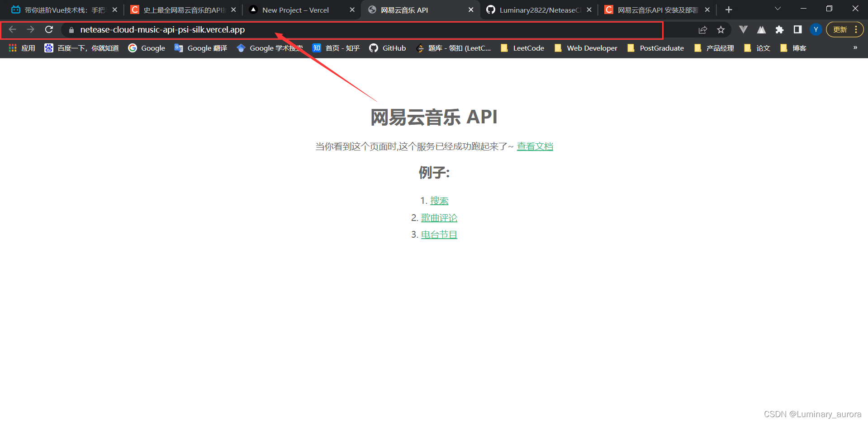Close the Luminary2822 GitHub tab
This screenshot has width=868, height=423.
pyautogui.click(x=589, y=9)
